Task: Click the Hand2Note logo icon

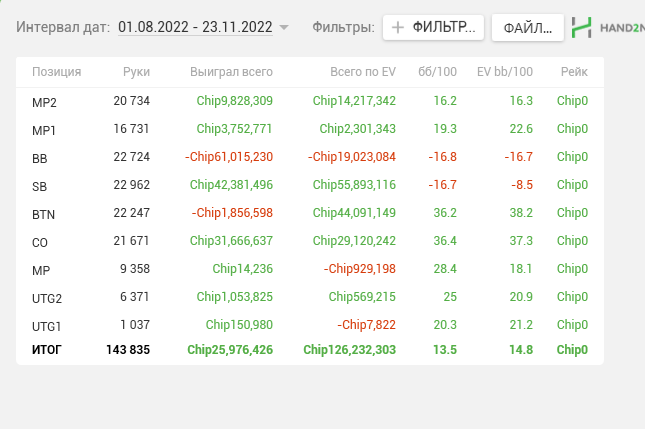Action: point(582,28)
